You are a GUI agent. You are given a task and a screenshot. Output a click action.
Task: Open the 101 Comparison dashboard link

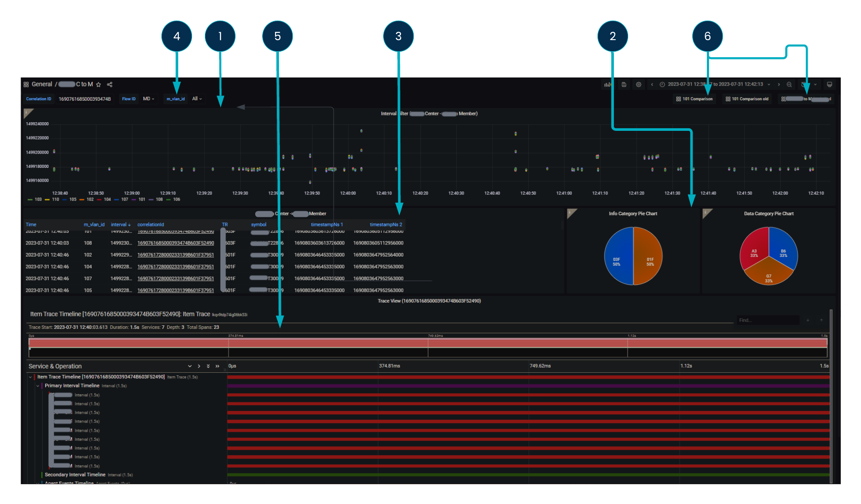(x=694, y=99)
